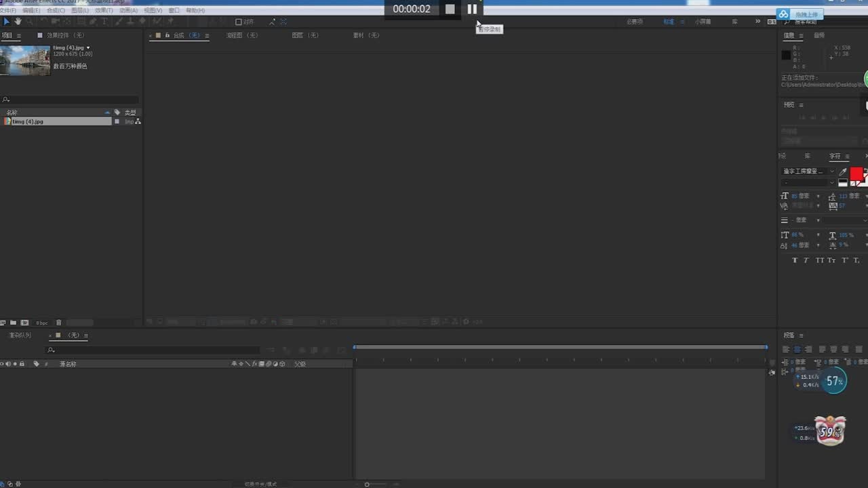Select the Eraser tool

[x=142, y=22]
